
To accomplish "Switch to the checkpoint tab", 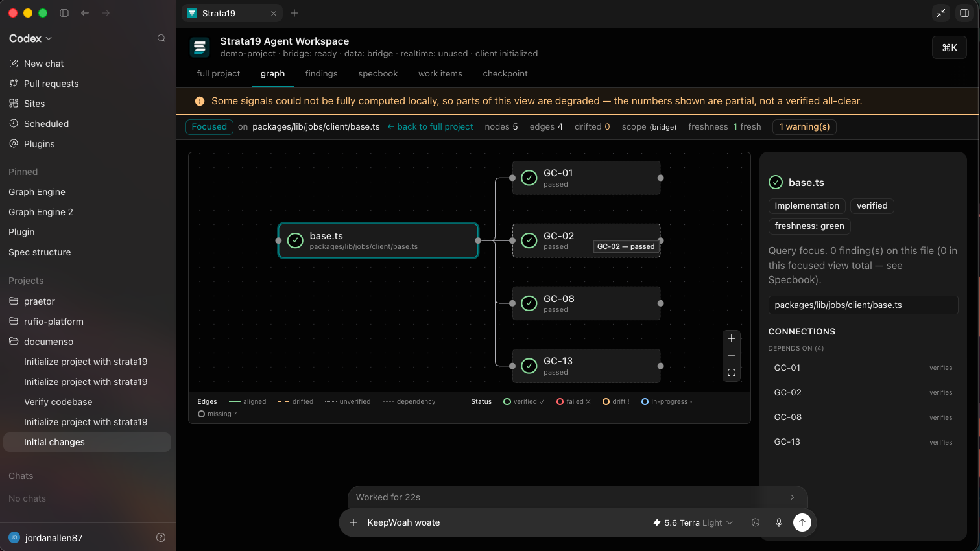I will [x=505, y=74].
